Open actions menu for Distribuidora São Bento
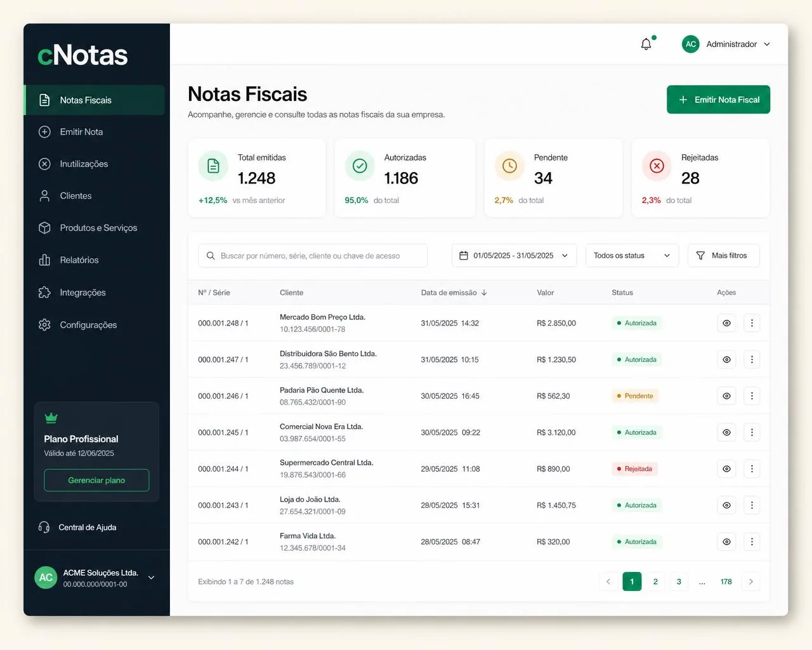This screenshot has height=650, width=812. point(752,359)
